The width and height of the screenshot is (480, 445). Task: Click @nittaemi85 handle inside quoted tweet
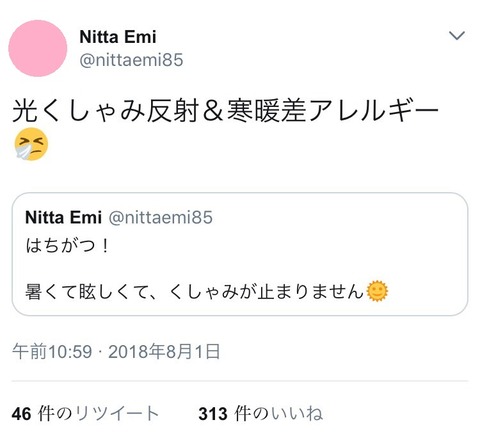pos(161,218)
